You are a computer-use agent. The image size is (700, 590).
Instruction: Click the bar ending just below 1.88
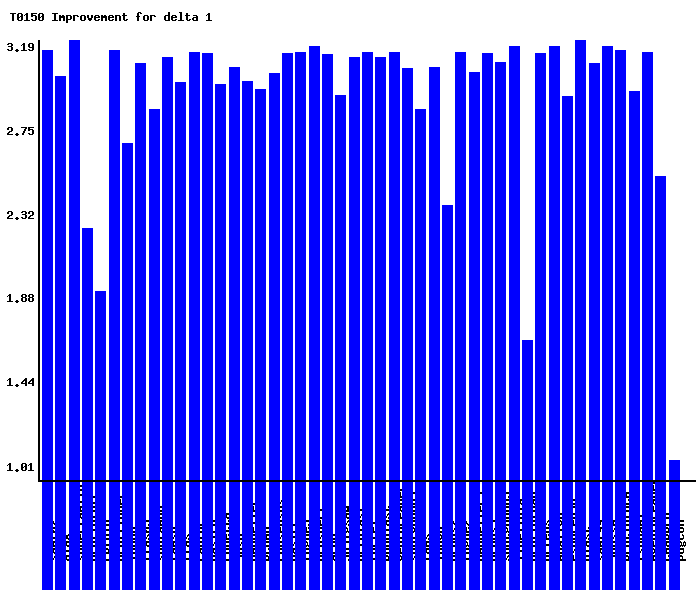coord(100,385)
